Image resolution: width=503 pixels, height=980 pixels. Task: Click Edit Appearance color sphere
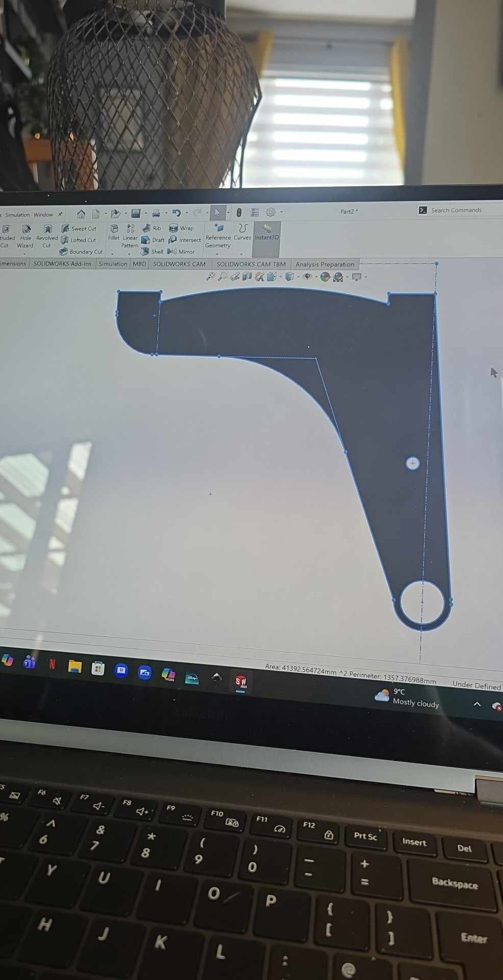coord(325,277)
